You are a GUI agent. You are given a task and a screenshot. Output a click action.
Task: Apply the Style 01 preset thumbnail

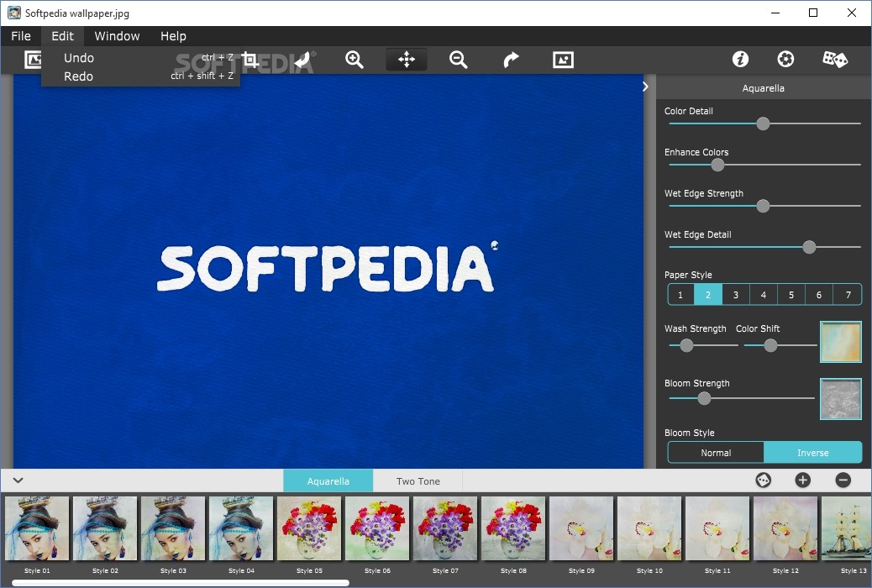[x=37, y=528]
